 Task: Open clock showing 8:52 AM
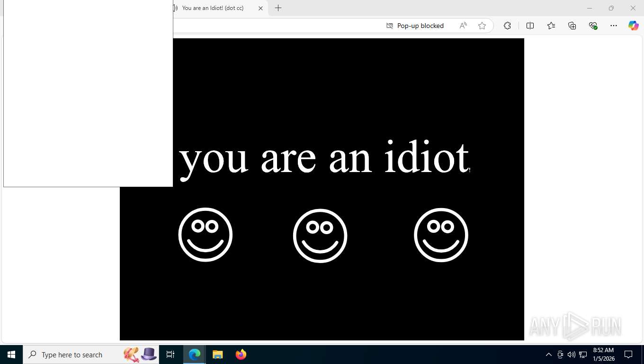603,355
